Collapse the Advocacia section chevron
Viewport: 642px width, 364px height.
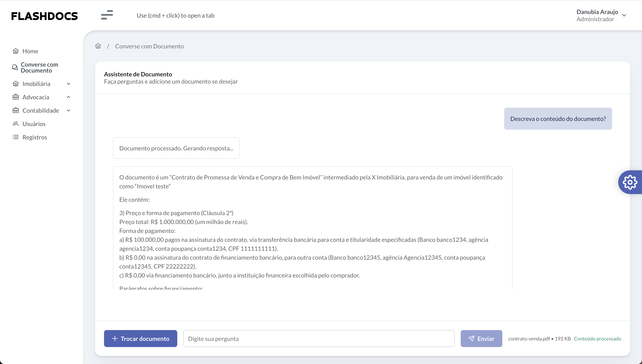tap(69, 97)
